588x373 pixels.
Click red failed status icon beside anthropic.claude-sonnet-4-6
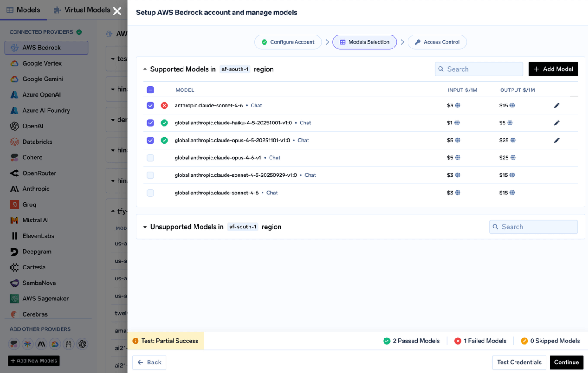[x=164, y=105]
